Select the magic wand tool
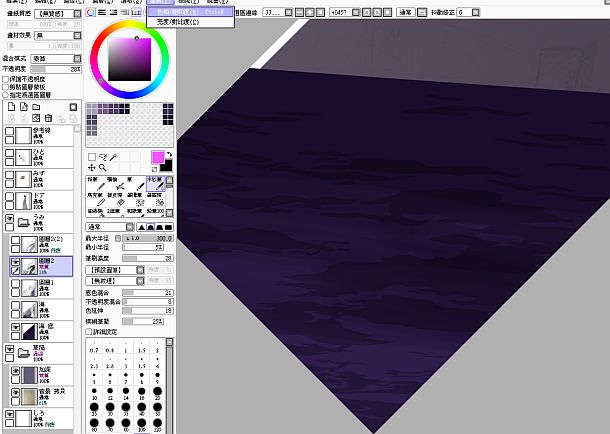610x434 pixels. point(113,157)
